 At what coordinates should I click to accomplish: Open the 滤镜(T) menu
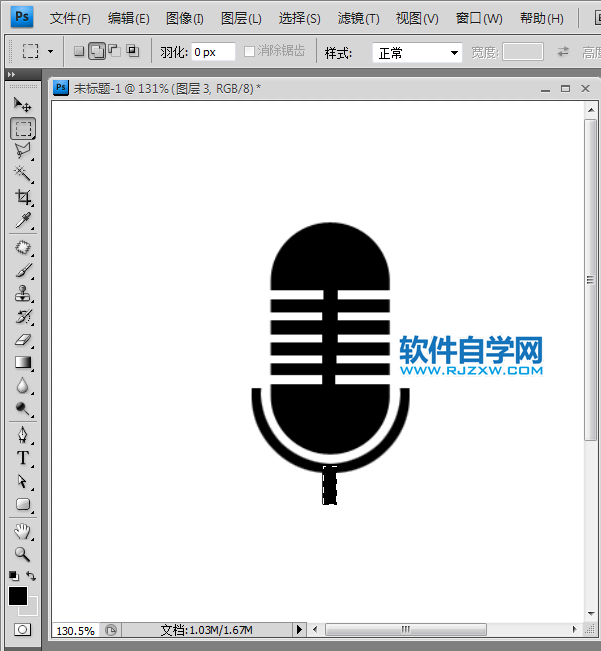point(358,18)
